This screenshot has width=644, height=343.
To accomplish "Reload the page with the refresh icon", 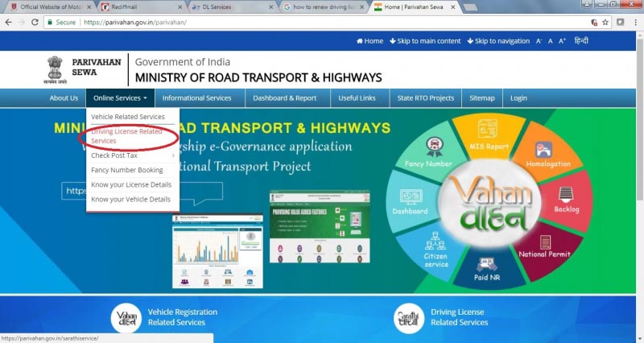I will 35,23.
